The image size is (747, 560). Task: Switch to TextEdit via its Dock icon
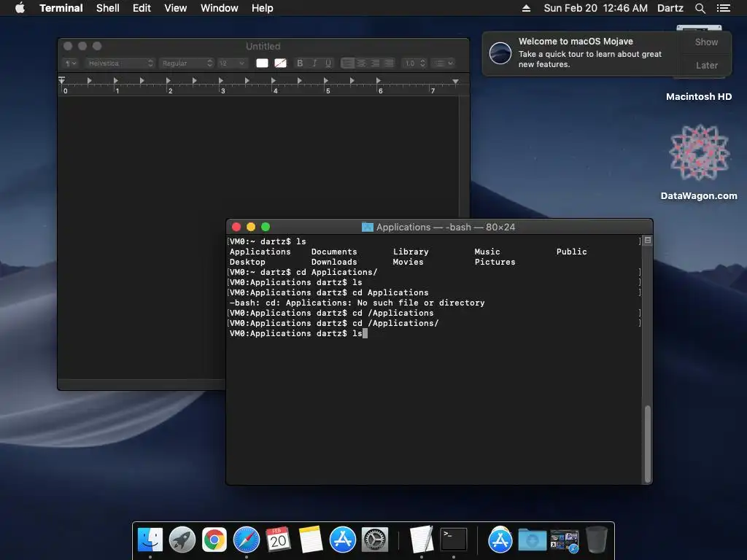pyautogui.click(x=422, y=540)
